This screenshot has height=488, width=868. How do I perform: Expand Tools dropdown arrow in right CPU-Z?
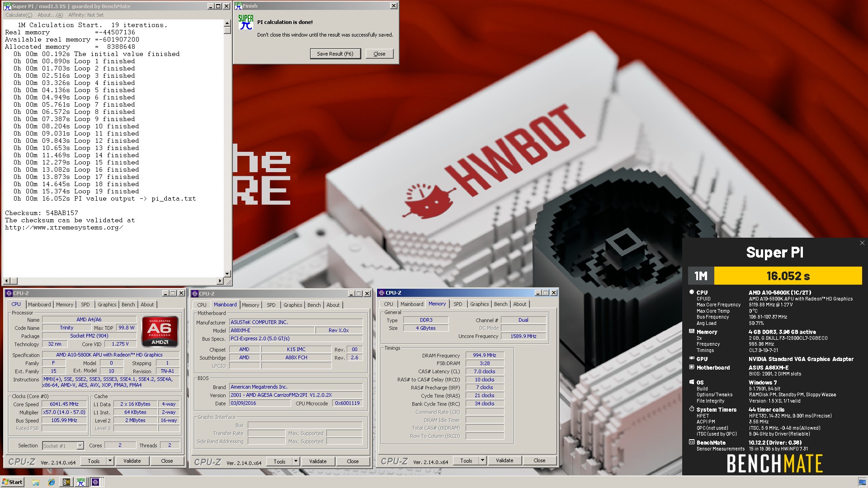[482, 460]
